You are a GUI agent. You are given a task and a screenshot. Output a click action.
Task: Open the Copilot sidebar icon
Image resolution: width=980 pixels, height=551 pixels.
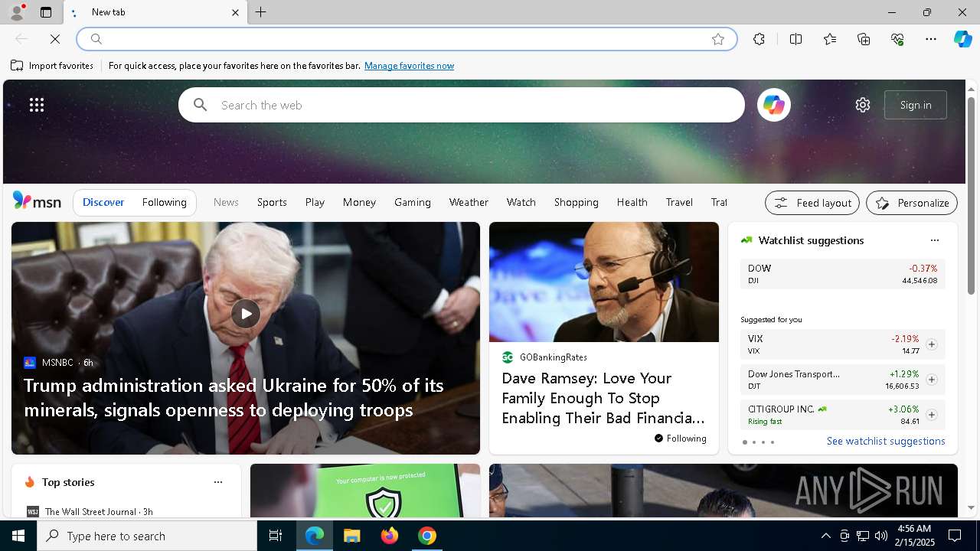[962, 39]
